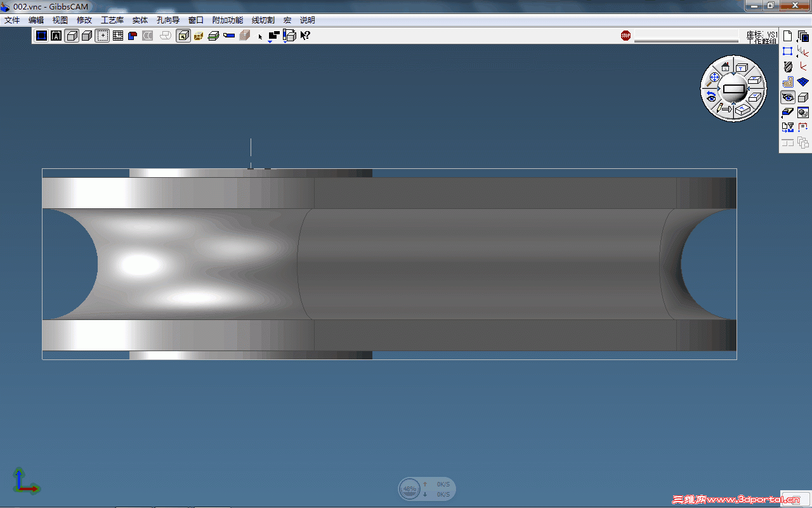Click the letter A text-frame toolbar icon
The height and width of the screenshot is (508, 812).
point(56,36)
